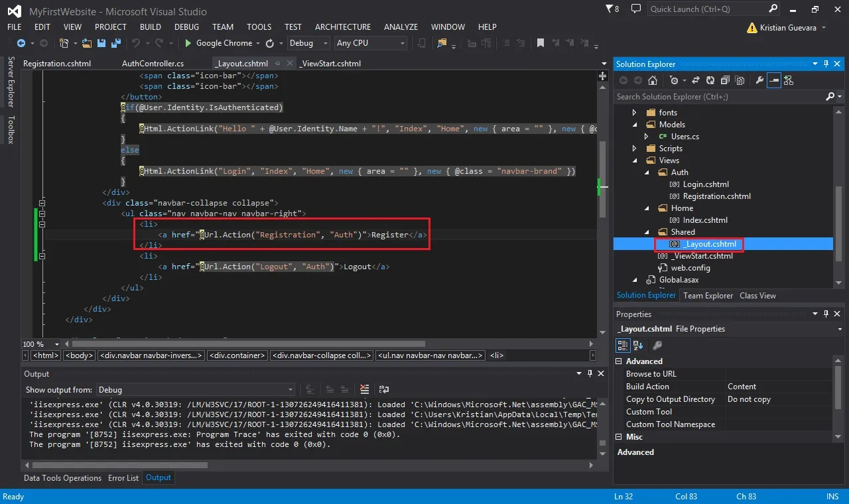Click the notifications flag icon
This screenshot has height=504, width=849.
coord(610,9)
